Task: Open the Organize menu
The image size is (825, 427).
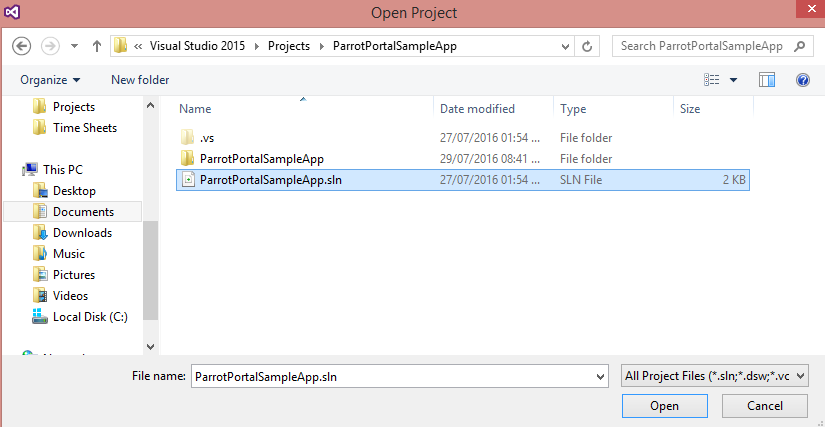Action: point(51,80)
